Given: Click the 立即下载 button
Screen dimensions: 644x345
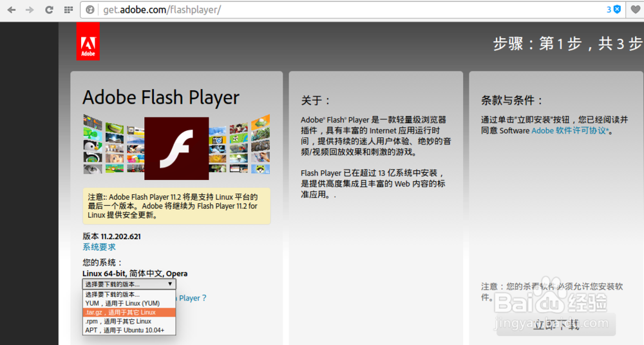Looking at the screenshot, I should coord(556,325).
